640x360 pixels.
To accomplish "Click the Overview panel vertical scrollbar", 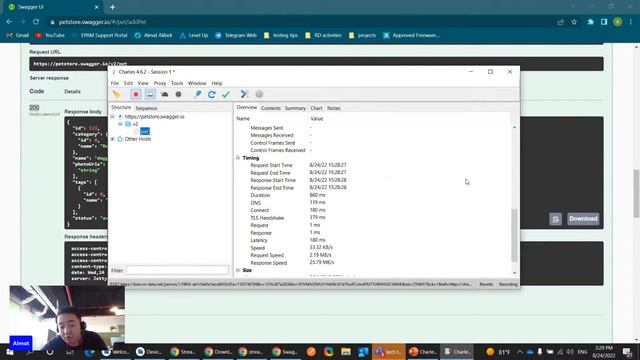I will pyautogui.click(x=514, y=235).
